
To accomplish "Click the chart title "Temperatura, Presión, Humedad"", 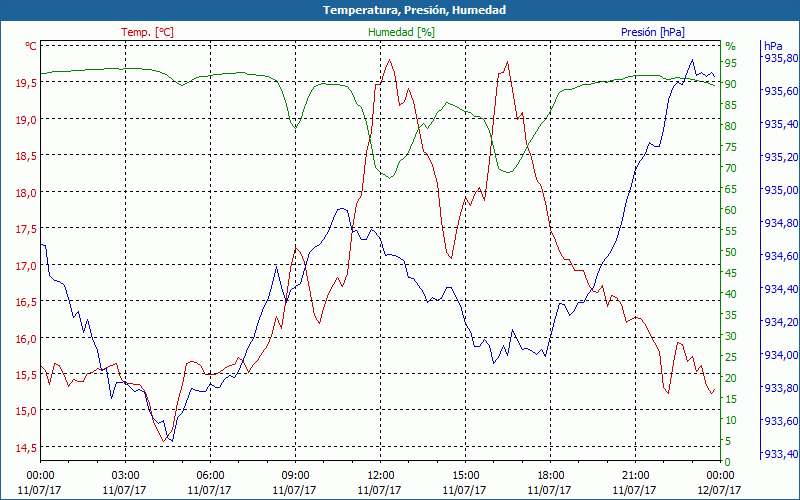I will click(414, 10).
